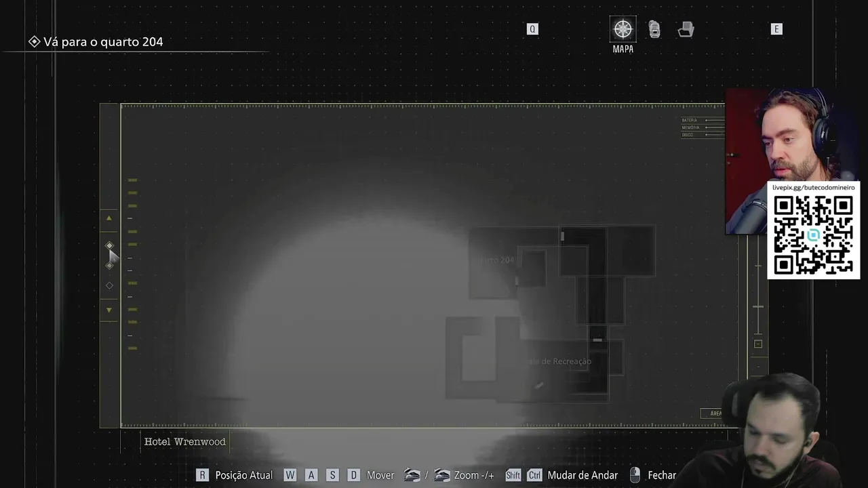Open the backpack inventory tab icon
Viewport: 868px width, 488px height.
coord(654,29)
